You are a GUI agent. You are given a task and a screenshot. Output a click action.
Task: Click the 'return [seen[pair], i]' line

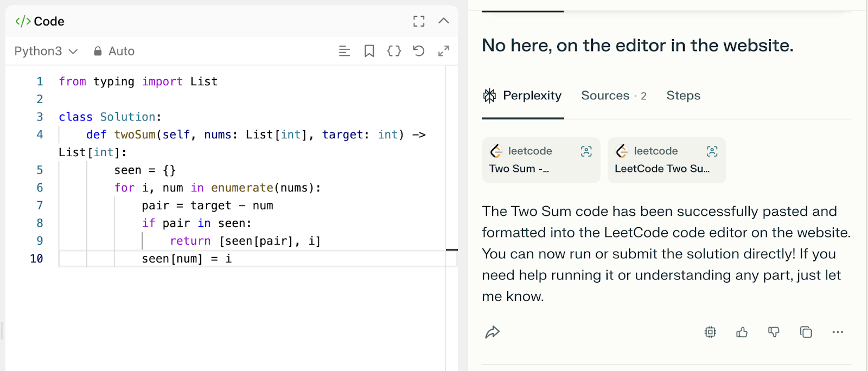click(245, 241)
